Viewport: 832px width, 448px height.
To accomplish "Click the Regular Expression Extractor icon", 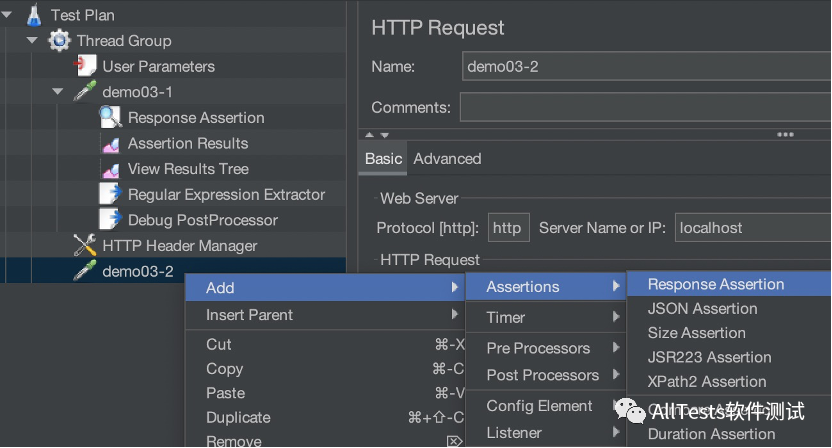I will pos(111,194).
